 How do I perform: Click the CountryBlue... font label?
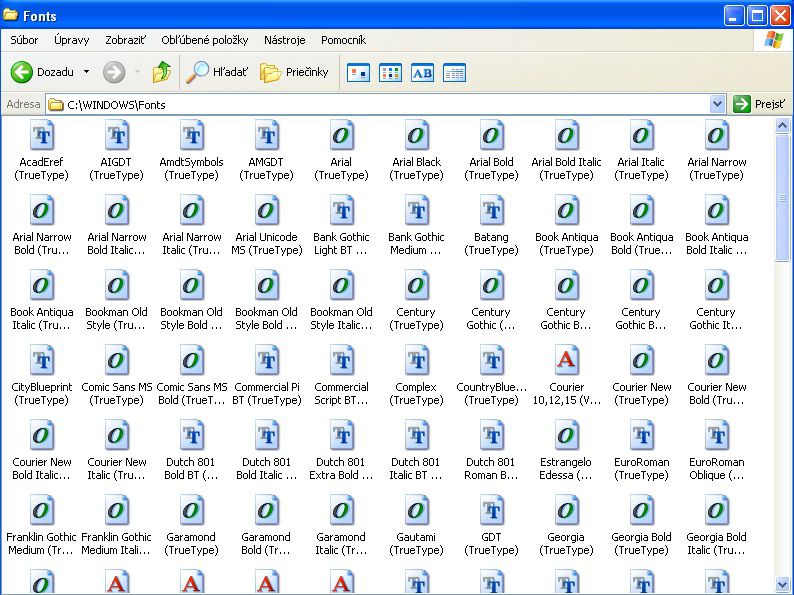pos(492,393)
